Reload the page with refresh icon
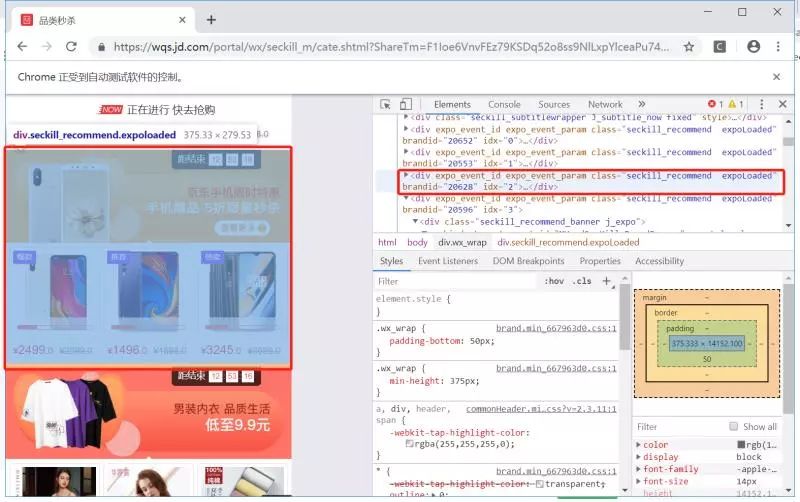 [71, 46]
